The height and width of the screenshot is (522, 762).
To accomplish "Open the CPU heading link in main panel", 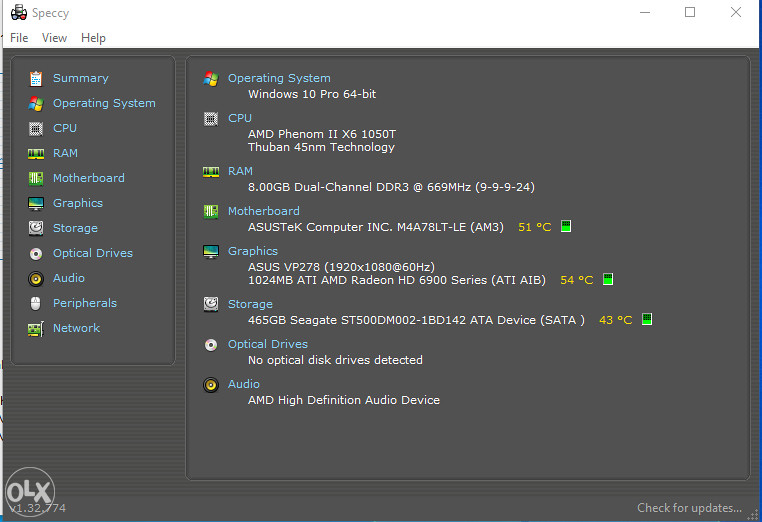I will click(240, 118).
